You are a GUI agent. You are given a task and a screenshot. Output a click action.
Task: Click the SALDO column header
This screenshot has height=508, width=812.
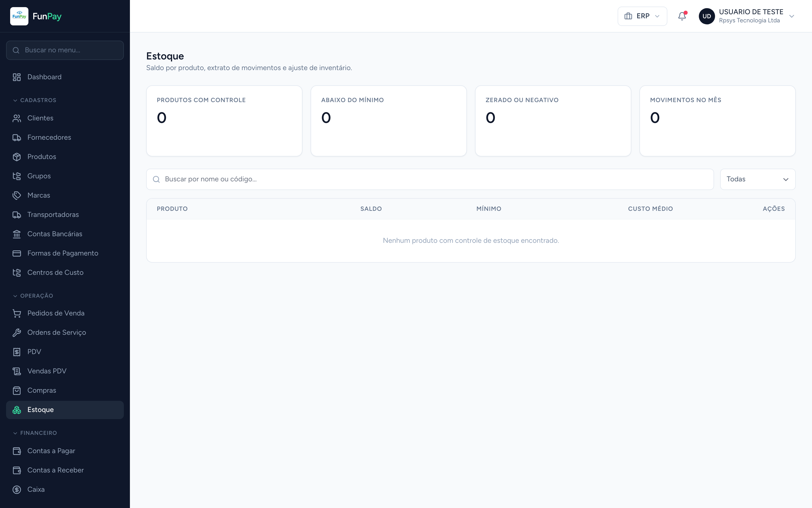click(371, 209)
